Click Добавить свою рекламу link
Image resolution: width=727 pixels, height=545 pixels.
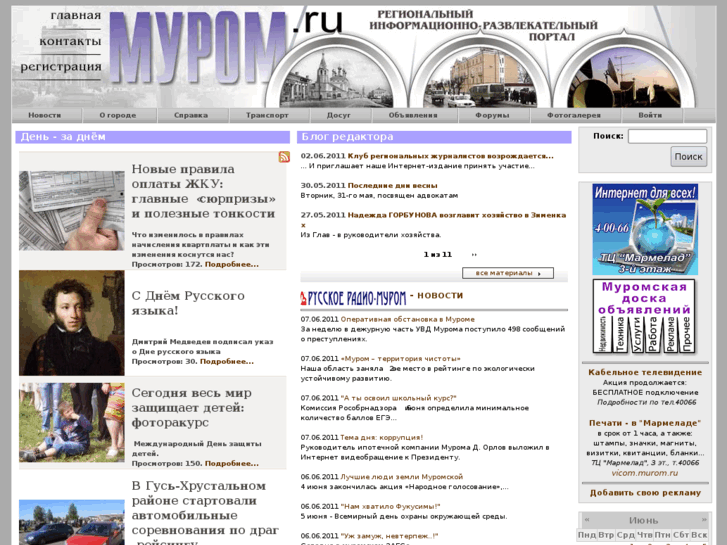coord(645,493)
